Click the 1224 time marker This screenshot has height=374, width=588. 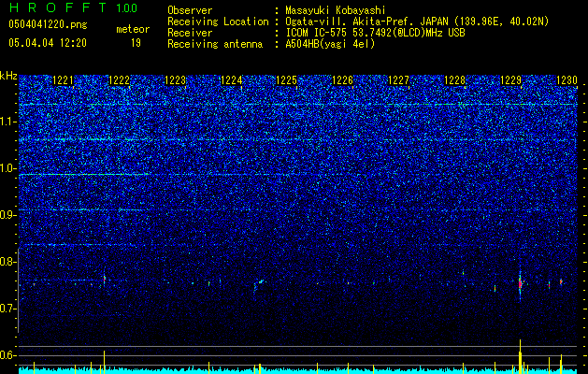click(x=231, y=80)
